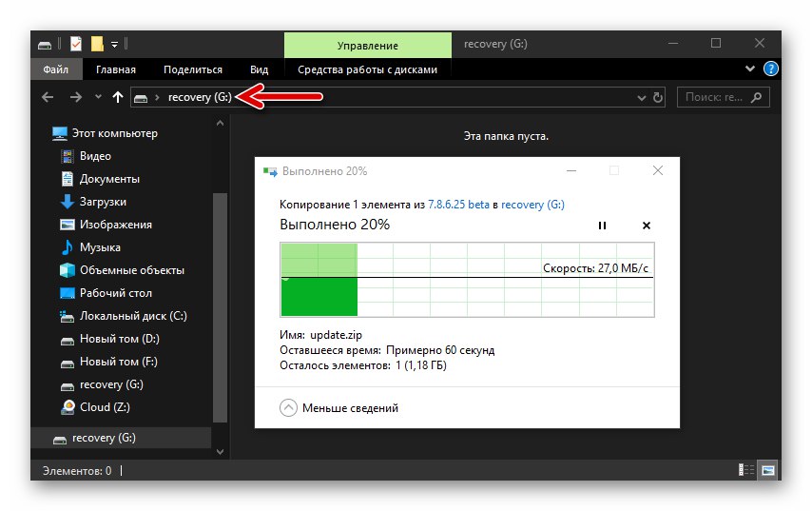The height and width of the screenshot is (511, 812).
Task: Collapse details with Меньше сведений
Action: tap(339, 408)
